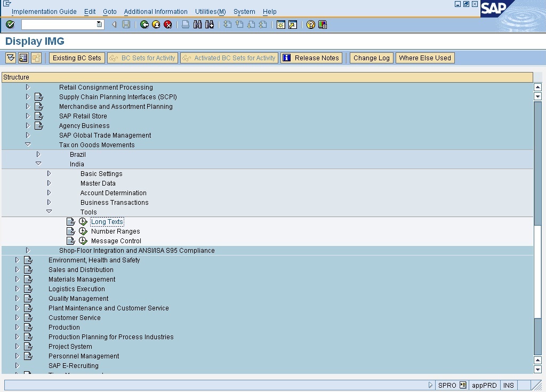Click the yellow Exit arrow icon
Viewport: 546px width, 392px height.
(156, 25)
